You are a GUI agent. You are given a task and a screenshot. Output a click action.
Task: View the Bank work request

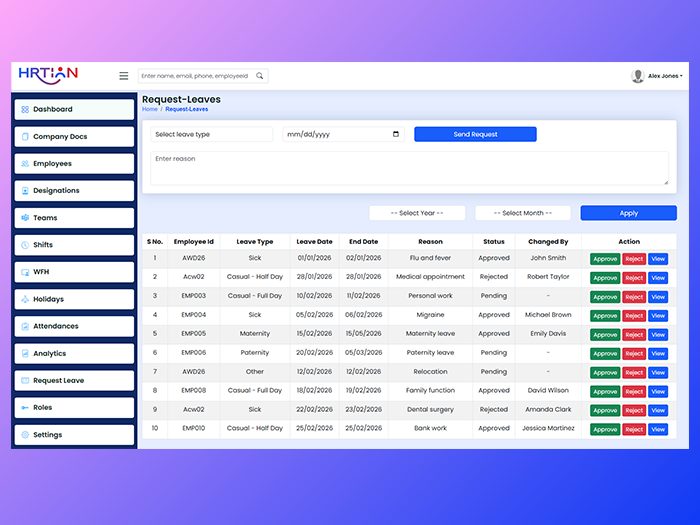[658, 429]
